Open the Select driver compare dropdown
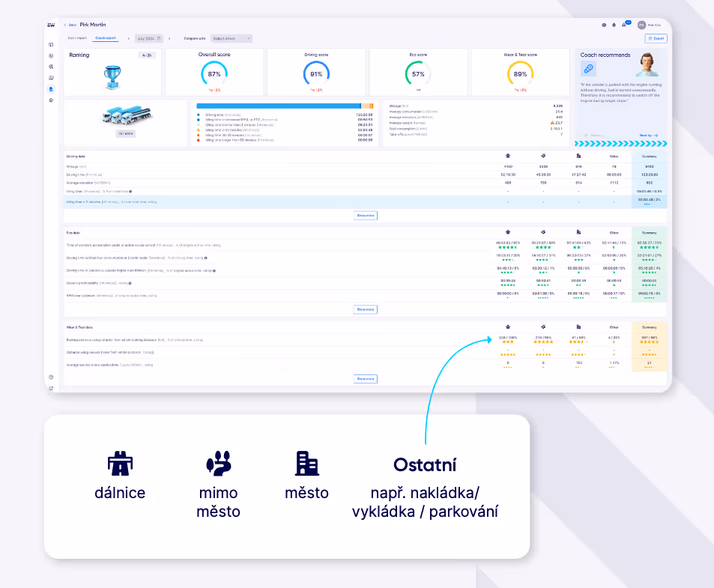The height and width of the screenshot is (588, 714). click(x=232, y=39)
